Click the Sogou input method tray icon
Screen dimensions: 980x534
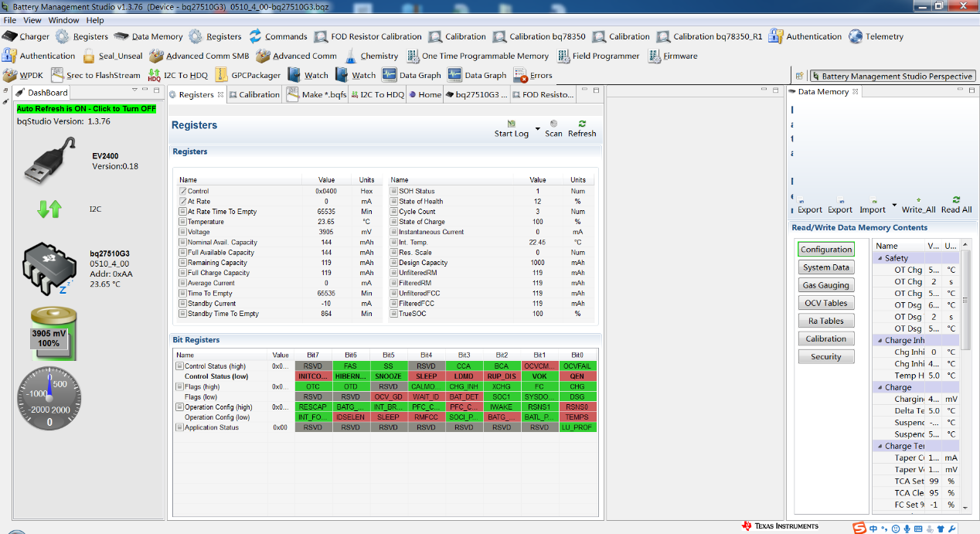tap(859, 528)
